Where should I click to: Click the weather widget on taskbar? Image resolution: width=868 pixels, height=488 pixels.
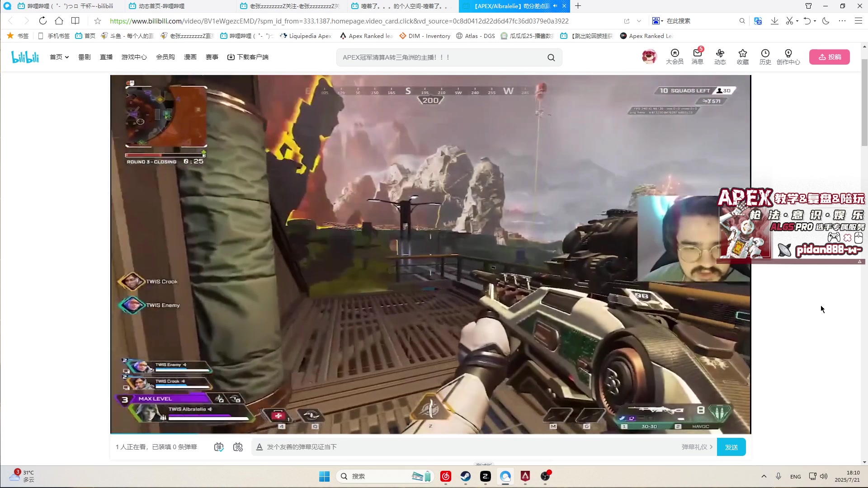pyautogui.click(x=23, y=476)
